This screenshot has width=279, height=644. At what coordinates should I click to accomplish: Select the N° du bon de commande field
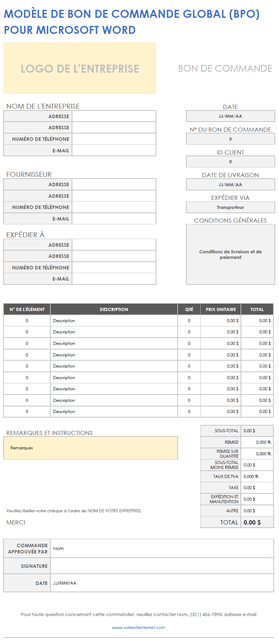230,139
